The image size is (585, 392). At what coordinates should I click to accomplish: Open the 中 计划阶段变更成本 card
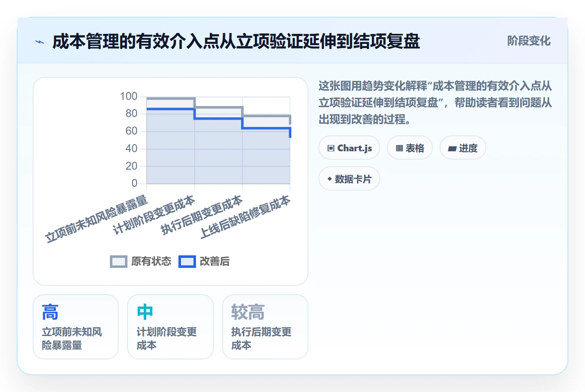click(170, 327)
